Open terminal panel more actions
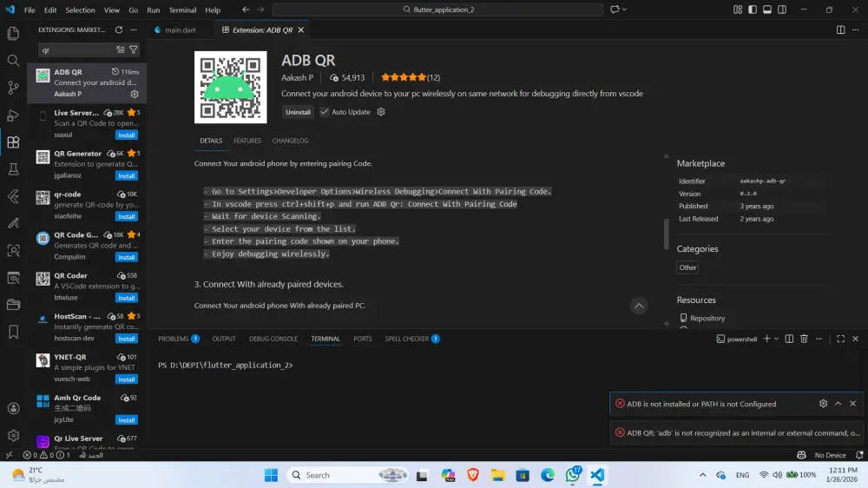This screenshot has height=488, width=868. coord(819,339)
